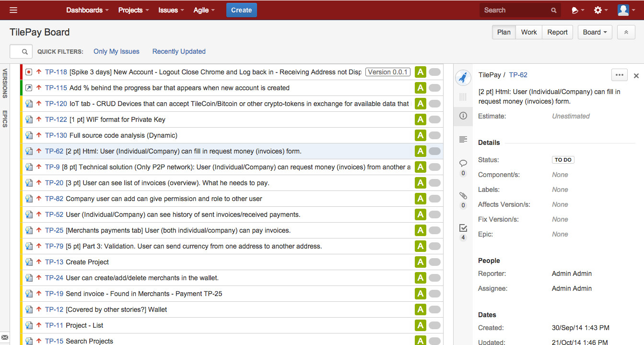Image resolution: width=644 pixels, height=345 pixels.
Task: Click the priority arrow on TP-9
Action: tap(39, 167)
